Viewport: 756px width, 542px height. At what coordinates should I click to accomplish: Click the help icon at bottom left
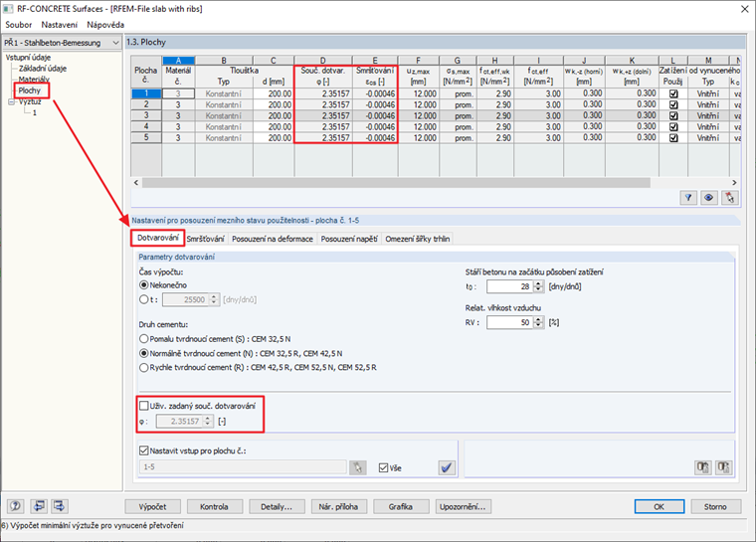[x=16, y=506]
